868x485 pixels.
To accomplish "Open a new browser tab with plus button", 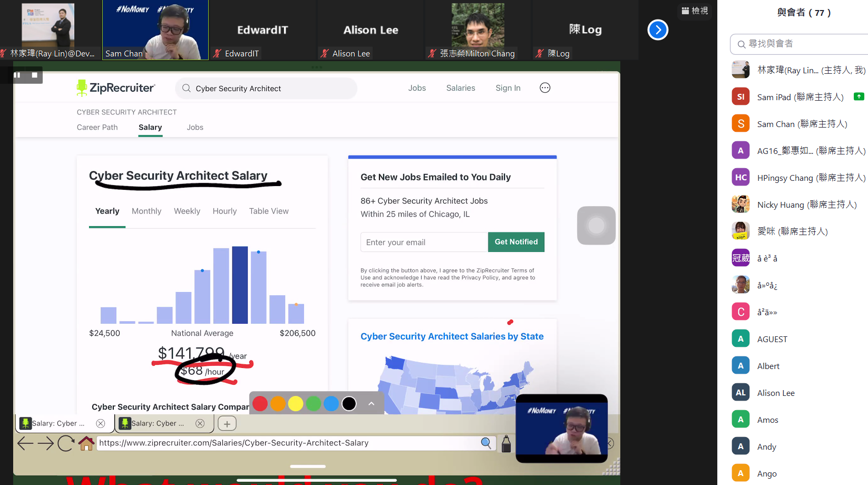I will (x=227, y=423).
